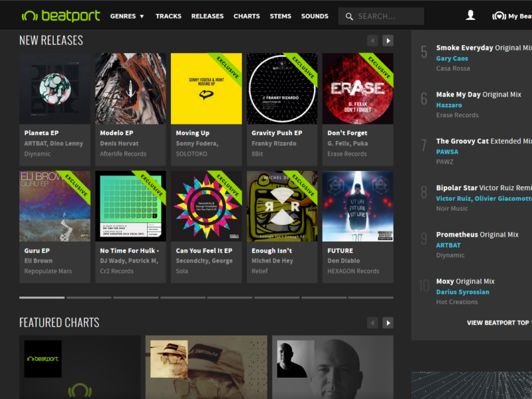Click the search magnifier icon

click(x=349, y=16)
